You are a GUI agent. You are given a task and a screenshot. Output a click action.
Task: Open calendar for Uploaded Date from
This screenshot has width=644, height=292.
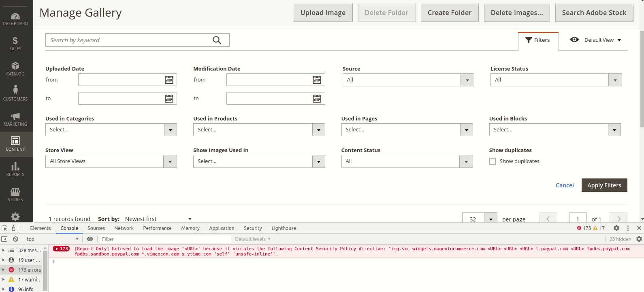pyautogui.click(x=169, y=80)
